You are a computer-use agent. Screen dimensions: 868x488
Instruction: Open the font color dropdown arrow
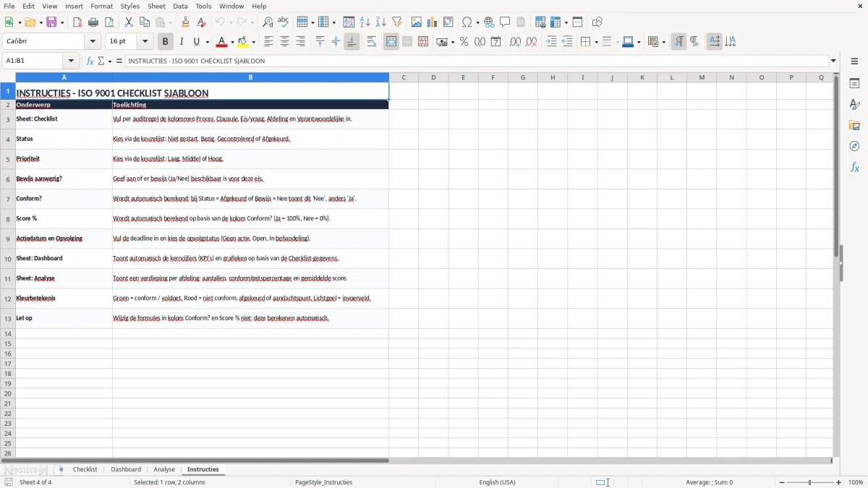tap(232, 42)
